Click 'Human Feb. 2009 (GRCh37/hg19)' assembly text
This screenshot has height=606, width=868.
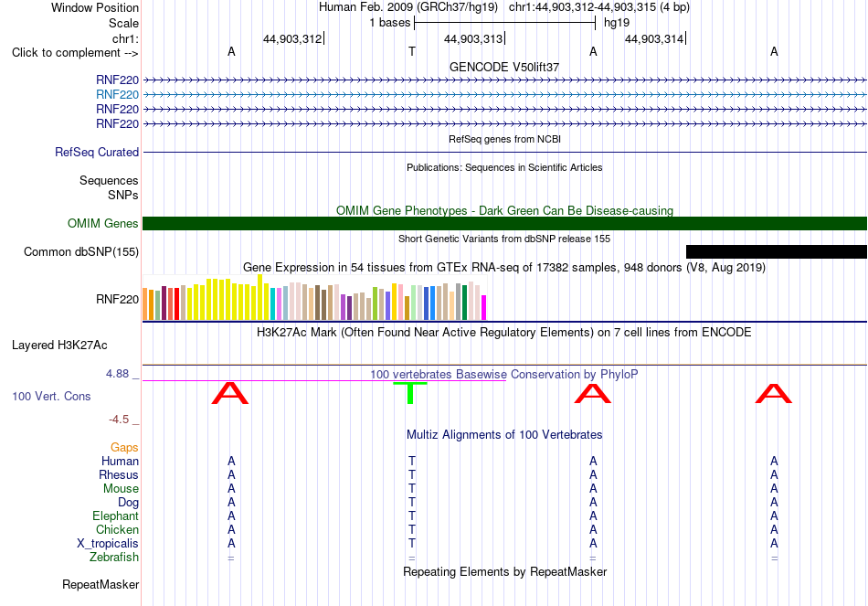click(x=408, y=7)
